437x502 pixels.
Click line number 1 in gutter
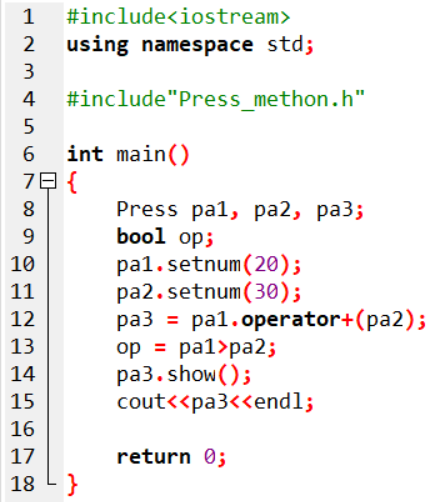(x=29, y=17)
